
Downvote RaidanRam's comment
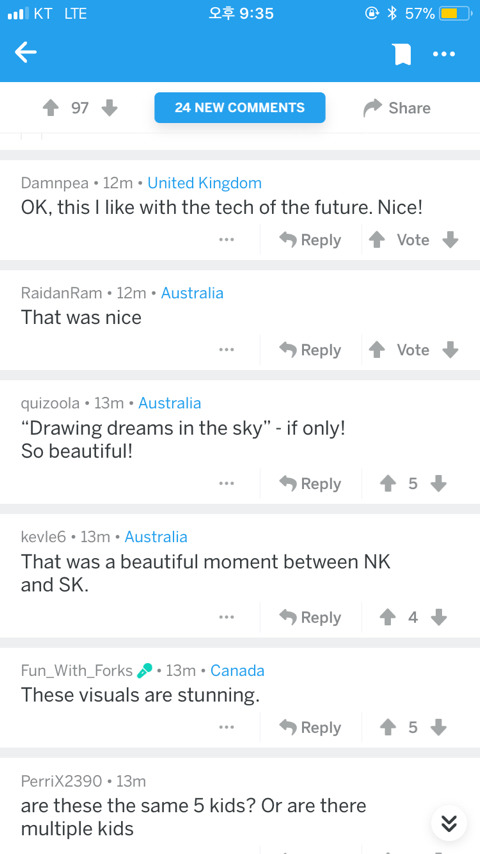pyautogui.click(x=450, y=350)
